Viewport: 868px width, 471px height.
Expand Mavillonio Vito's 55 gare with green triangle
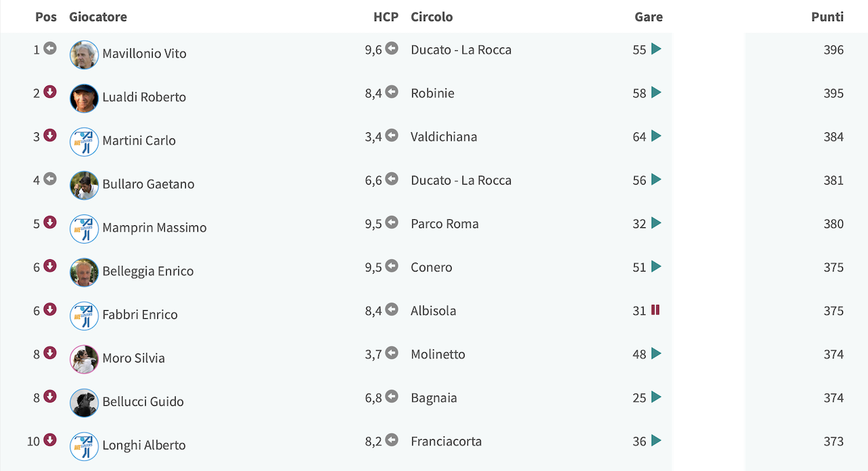pyautogui.click(x=656, y=49)
